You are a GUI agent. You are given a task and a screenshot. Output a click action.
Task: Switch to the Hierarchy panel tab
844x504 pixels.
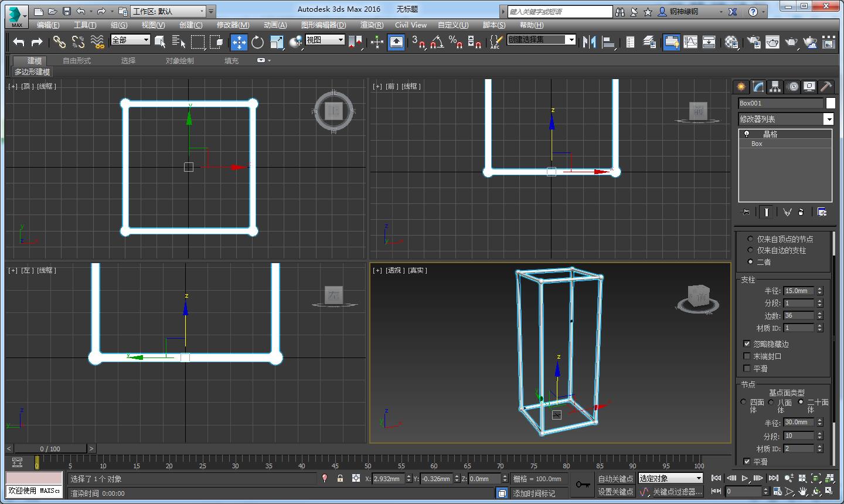(x=775, y=87)
